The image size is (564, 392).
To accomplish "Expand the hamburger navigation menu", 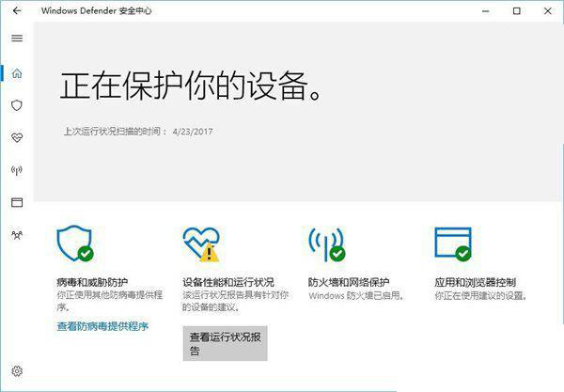I will (17, 39).
